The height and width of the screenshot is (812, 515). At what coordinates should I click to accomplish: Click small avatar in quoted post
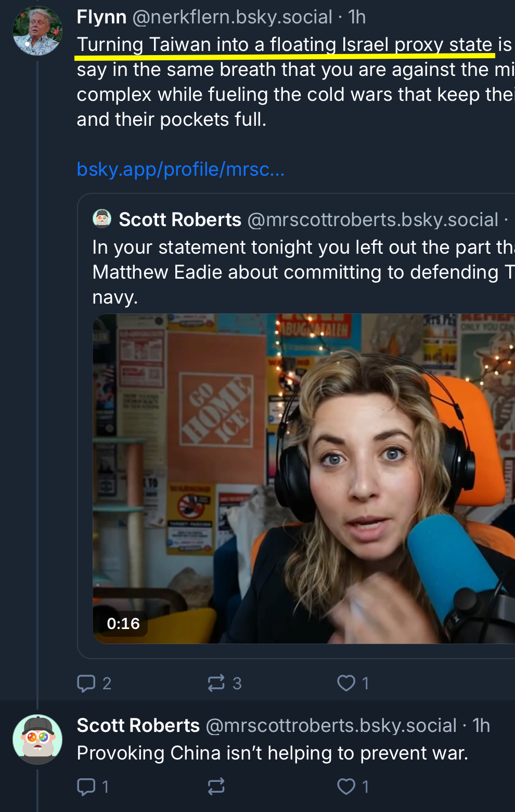point(102,219)
